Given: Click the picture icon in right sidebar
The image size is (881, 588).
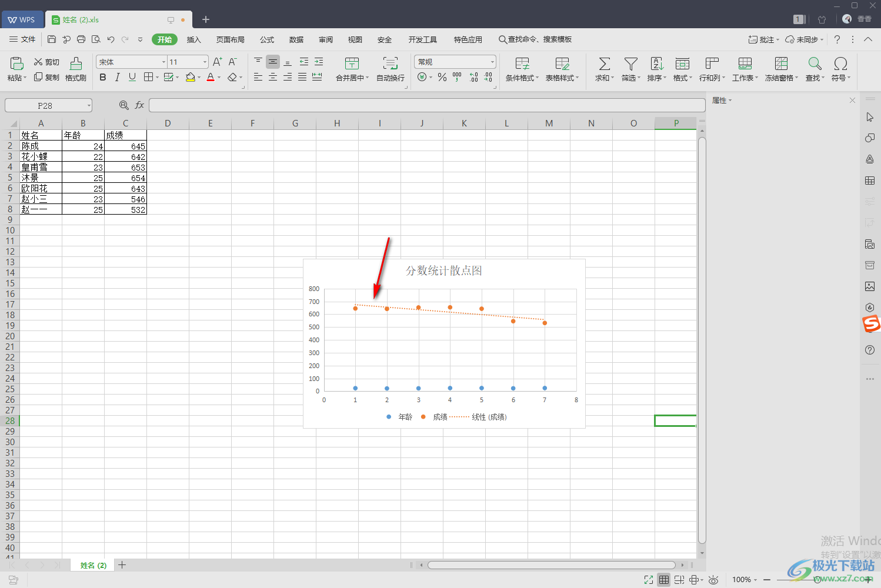Looking at the screenshot, I should [870, 286].
